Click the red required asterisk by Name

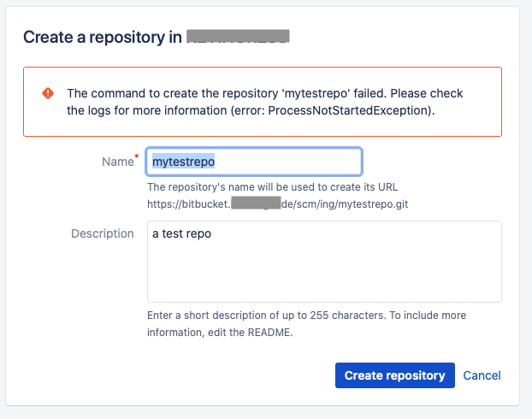[x=137, y=156]
